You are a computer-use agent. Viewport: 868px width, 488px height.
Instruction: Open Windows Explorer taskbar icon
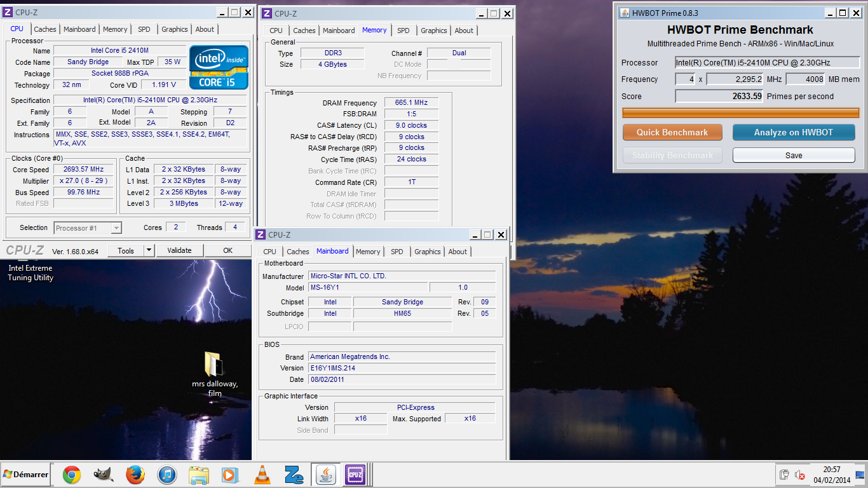[198, 475]
